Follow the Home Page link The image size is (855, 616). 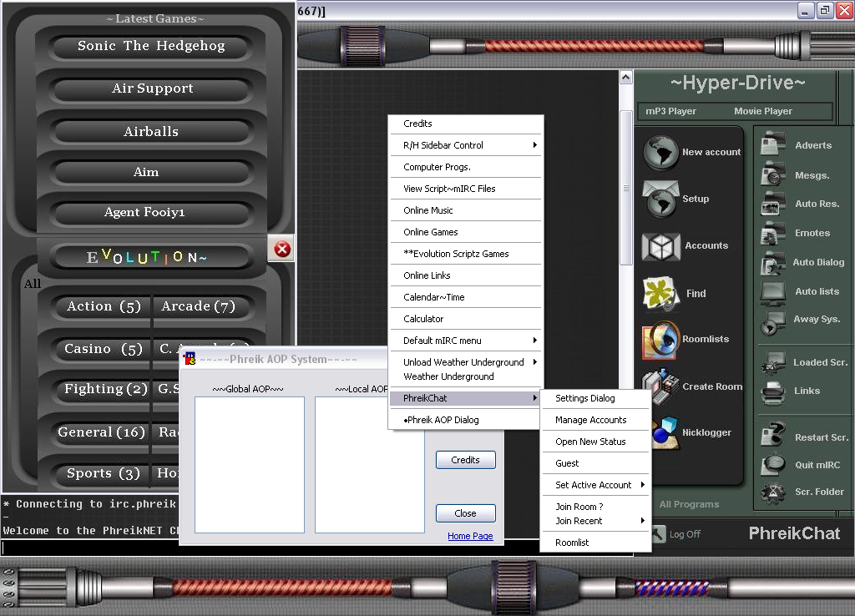click(470, 536)
